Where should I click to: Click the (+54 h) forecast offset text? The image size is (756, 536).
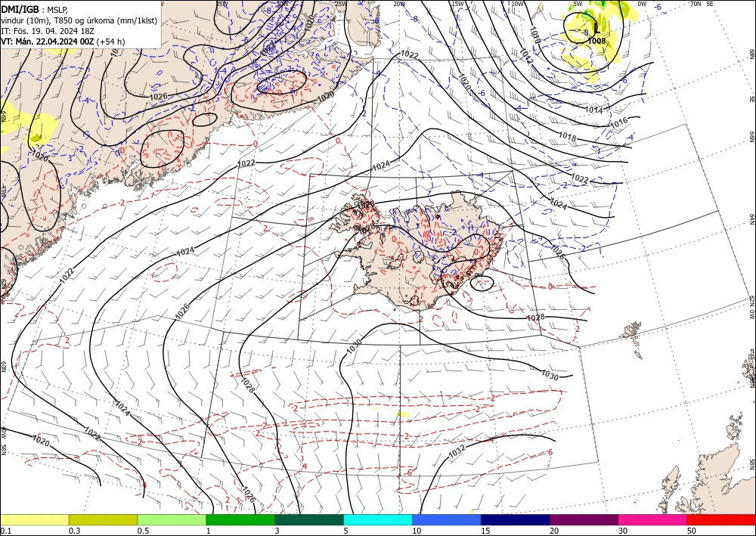(110, 42)
